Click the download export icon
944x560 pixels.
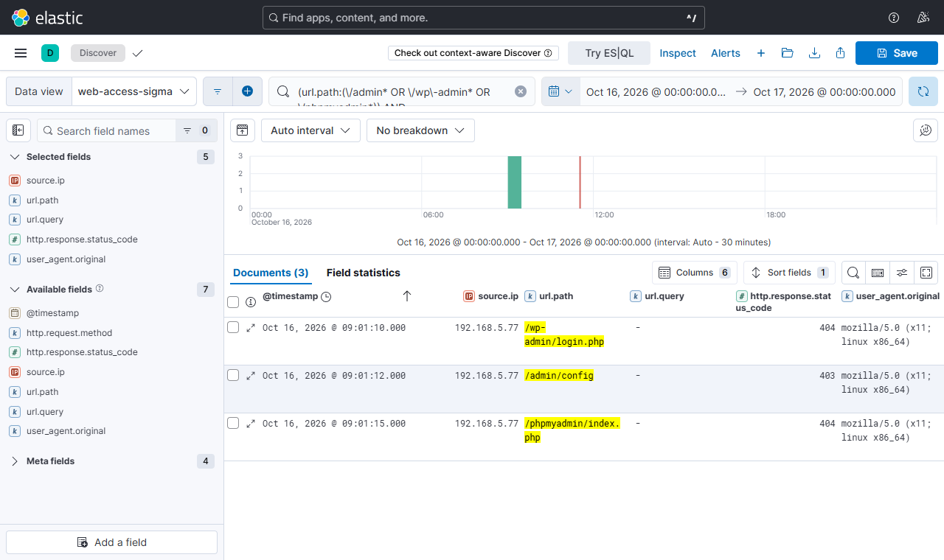(814, 53)
